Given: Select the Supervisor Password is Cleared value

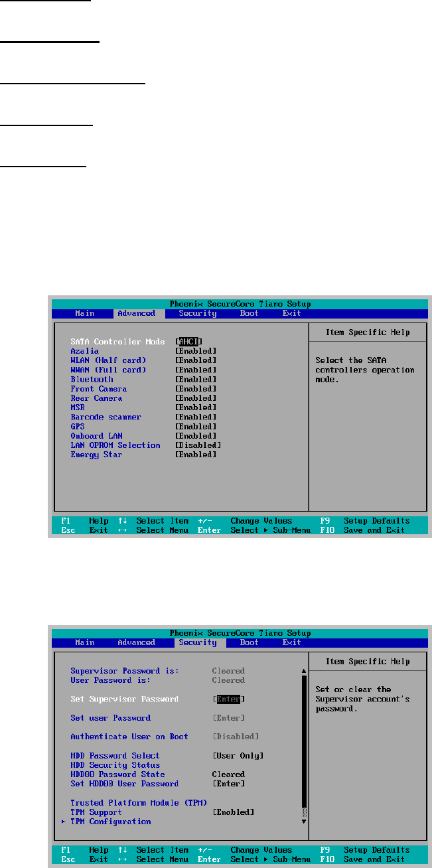Looking at the screenshot, I should pos(228,671).
